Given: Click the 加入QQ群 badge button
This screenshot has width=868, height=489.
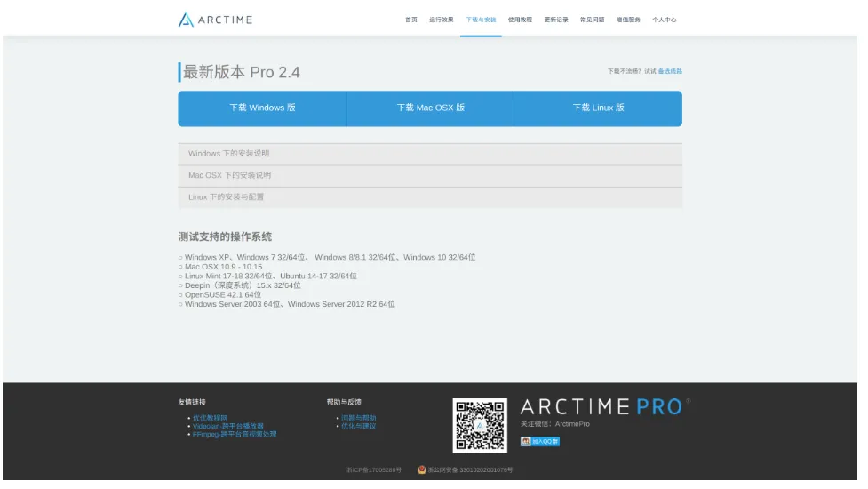Looking at the screenshot, I should click(x=540, y=441).
